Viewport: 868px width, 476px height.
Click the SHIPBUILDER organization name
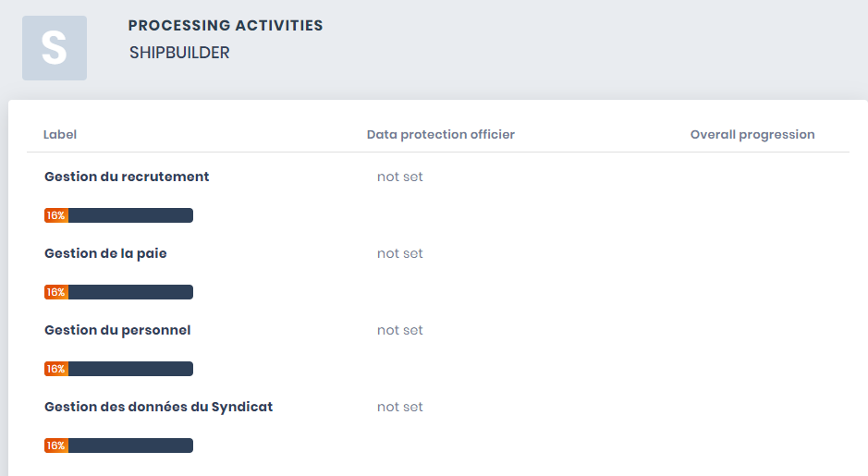179,53
